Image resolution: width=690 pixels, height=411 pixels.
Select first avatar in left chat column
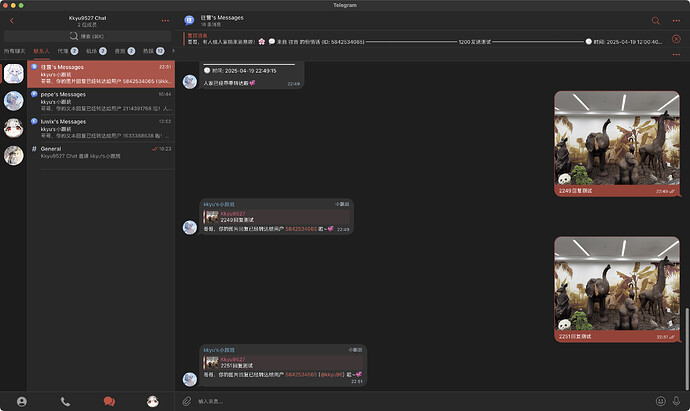[14, 74]
